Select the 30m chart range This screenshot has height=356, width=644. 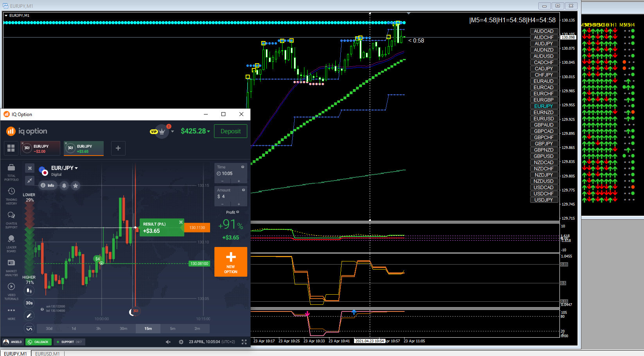tap(123, 329)
